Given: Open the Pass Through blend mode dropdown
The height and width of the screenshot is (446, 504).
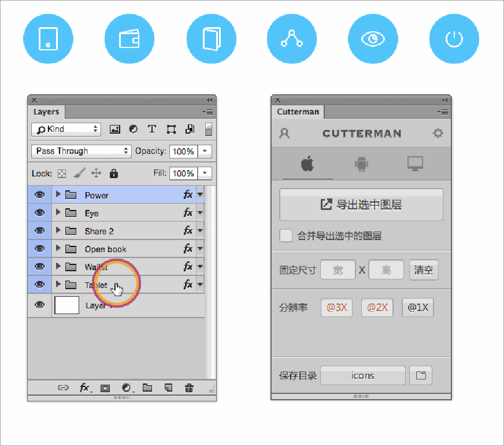Looking at the screenshot, I should (x=81, y=151).
